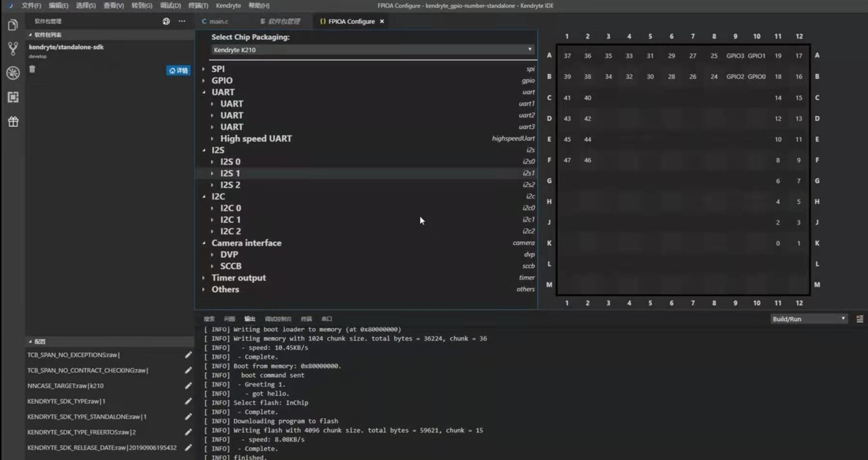868x460 pixels.
Task: Select pin 47 in row F
Action: 567,160
